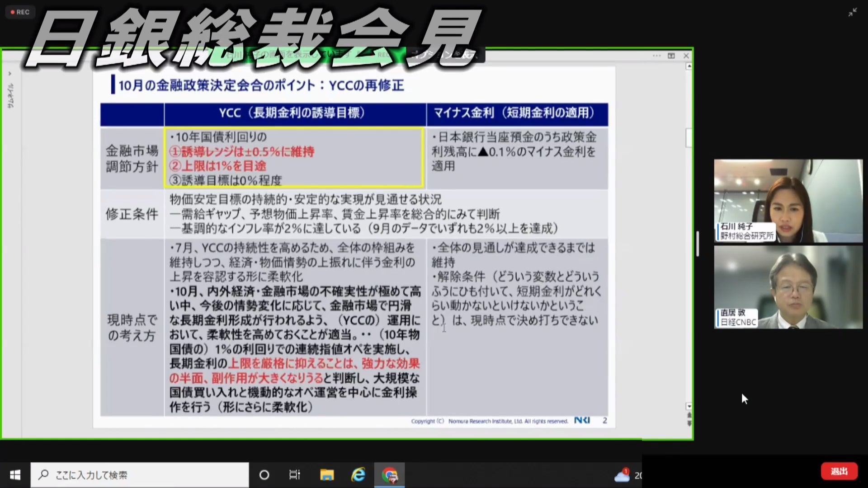Viewport: 868px width, 488px height.
Task: Click the scrollbar up arrow
Action: pos(689,66)
